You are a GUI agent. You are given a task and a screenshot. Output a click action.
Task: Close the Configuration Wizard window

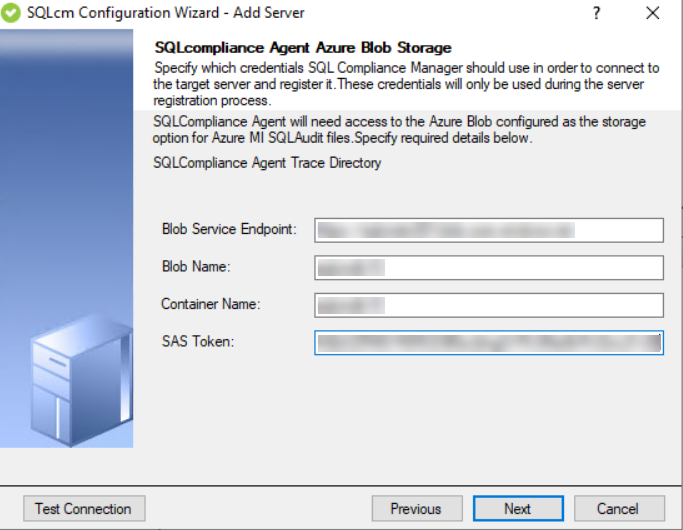coord(653,13)
